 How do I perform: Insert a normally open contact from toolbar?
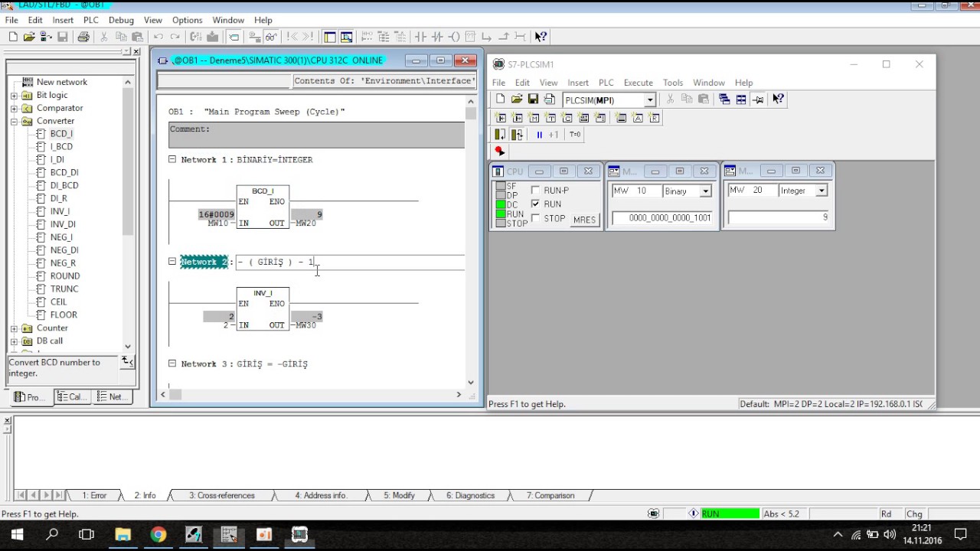pos(420,37)
